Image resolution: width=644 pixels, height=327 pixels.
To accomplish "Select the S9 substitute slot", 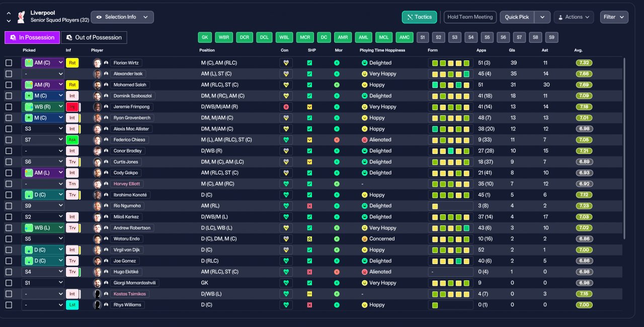I will point(552,37).
